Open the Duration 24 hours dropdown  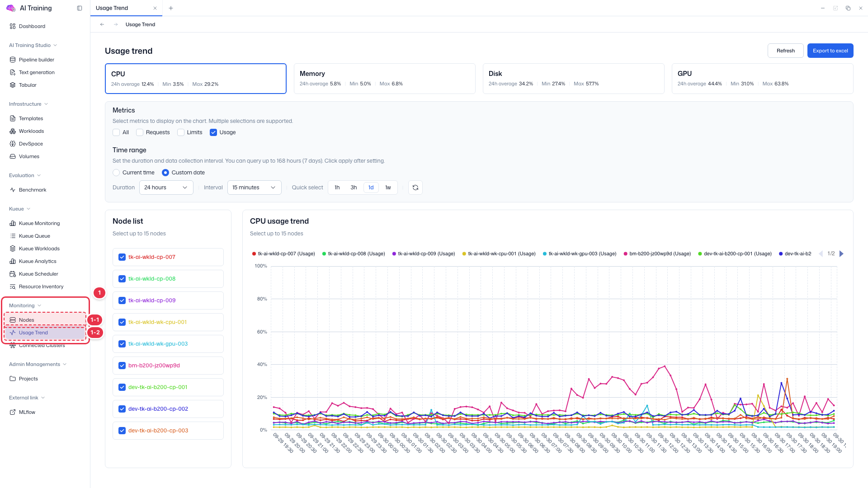point(166,188)
